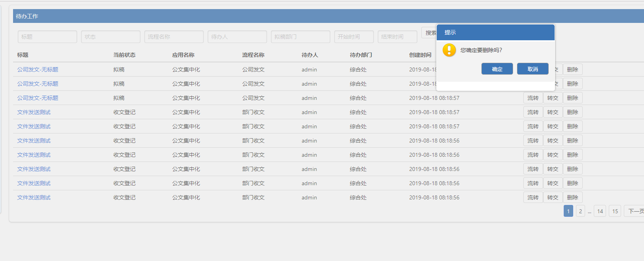Click the 标题 column header
Viewport: 644px width, 261px height.
(x=23, y=55)
